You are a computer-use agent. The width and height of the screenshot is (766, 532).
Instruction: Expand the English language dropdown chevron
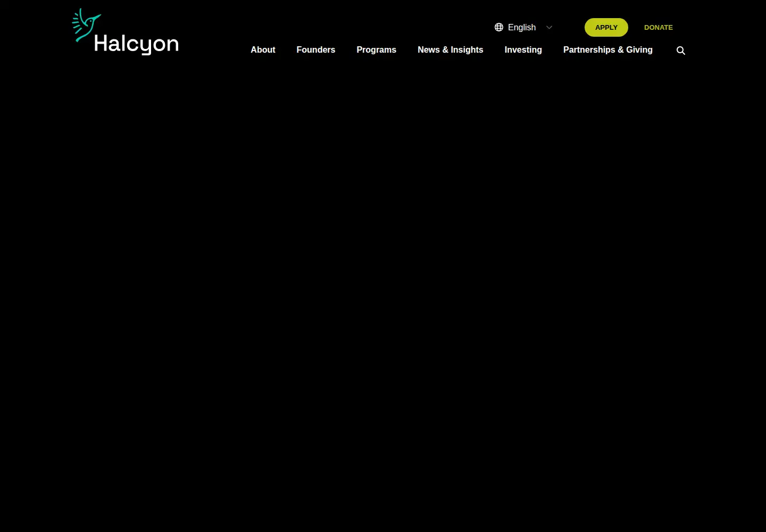pyautogui.click(x=549, y=27)
